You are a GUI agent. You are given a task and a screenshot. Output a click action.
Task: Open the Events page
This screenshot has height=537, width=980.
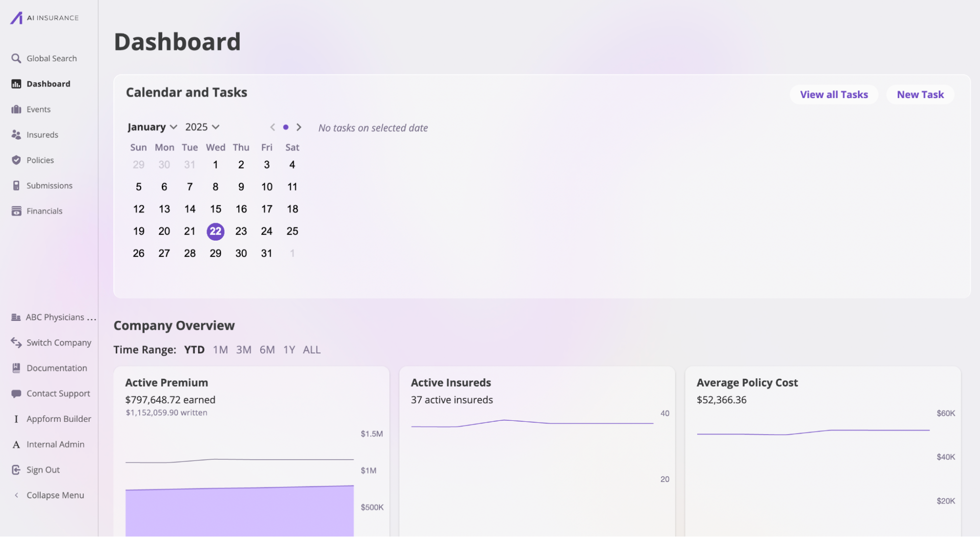point(38,109)
